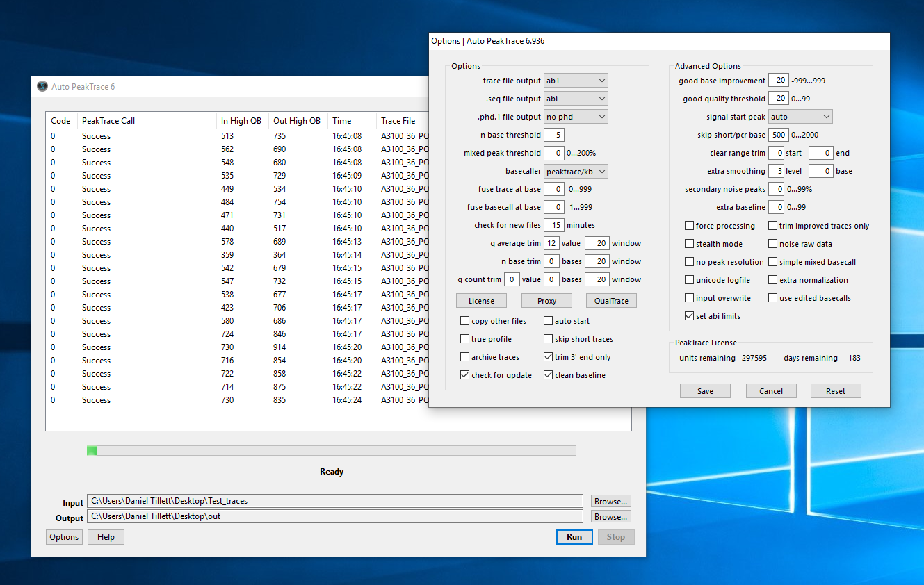Screen dimensions: 924x585
Task: Uncheck trim 3' end only
Action: click(548, 357)
